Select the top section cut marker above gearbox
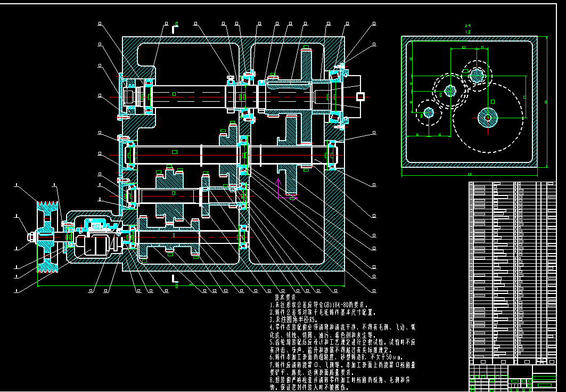The image size is (566, 392). coord(175,28)
